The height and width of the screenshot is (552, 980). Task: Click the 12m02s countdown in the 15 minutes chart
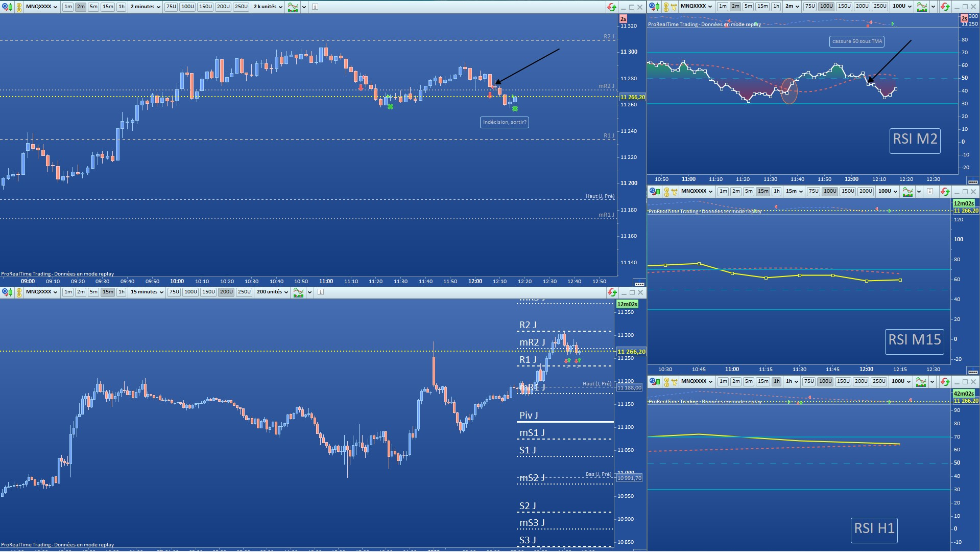[627, 304]
